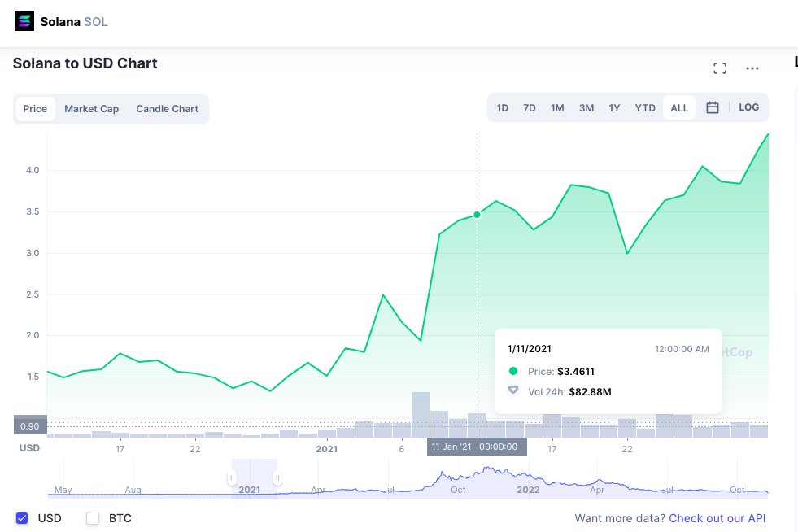Set range to 1Y
This screenshot has height=532, width=798.
[x=614, y=108]
